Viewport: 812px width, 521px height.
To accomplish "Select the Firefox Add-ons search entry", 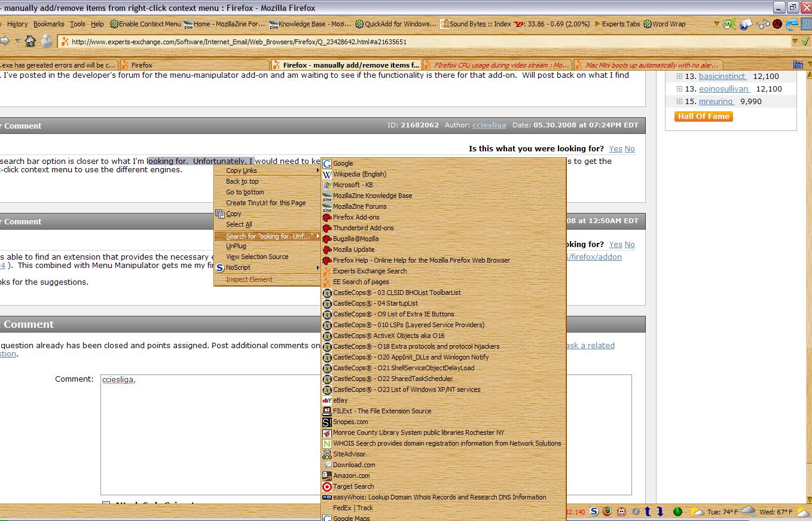I will (356, 217).
